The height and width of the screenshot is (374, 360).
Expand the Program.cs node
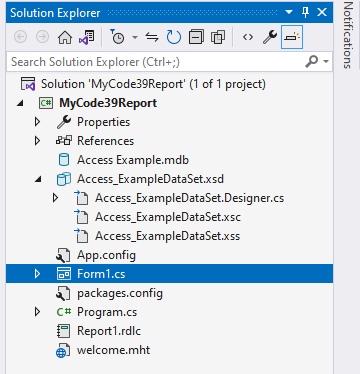pos(37,312)
